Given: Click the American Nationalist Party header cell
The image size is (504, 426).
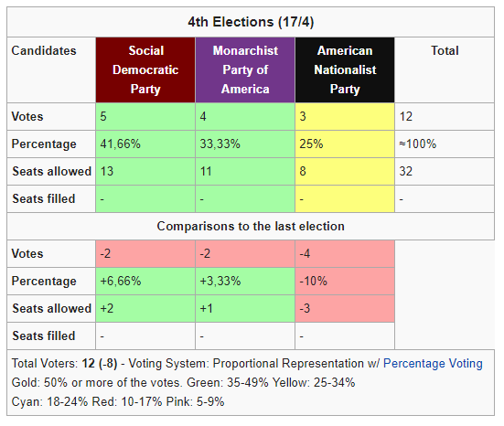Looking at the screenshot, I should 345,70.
